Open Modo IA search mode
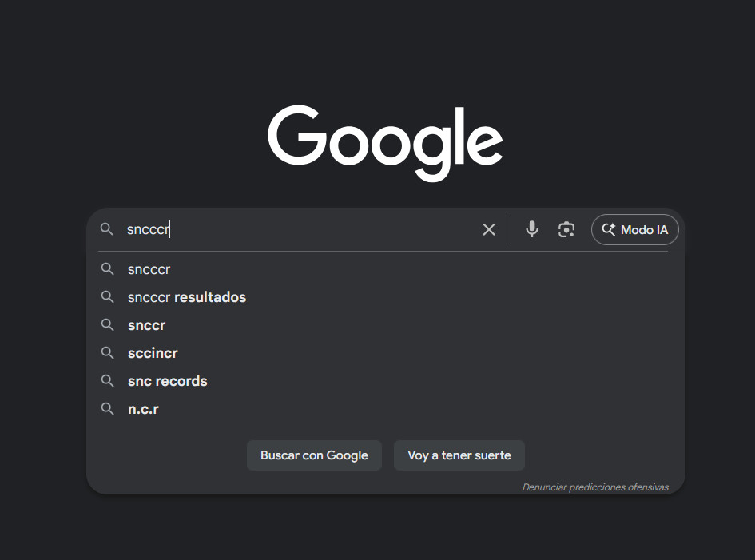This screenshot has height=560, width=755. pos(634,230)
